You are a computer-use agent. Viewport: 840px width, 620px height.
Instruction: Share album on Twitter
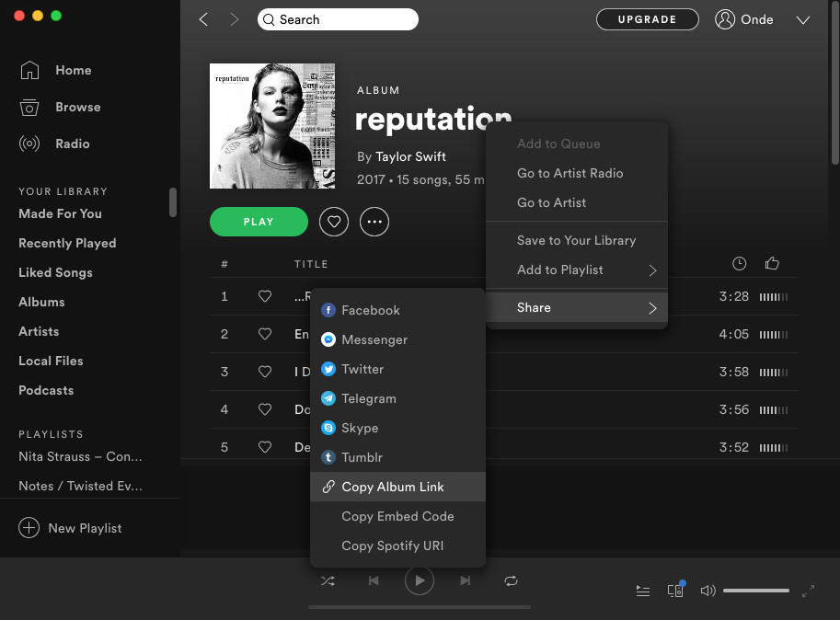point(397,369)
